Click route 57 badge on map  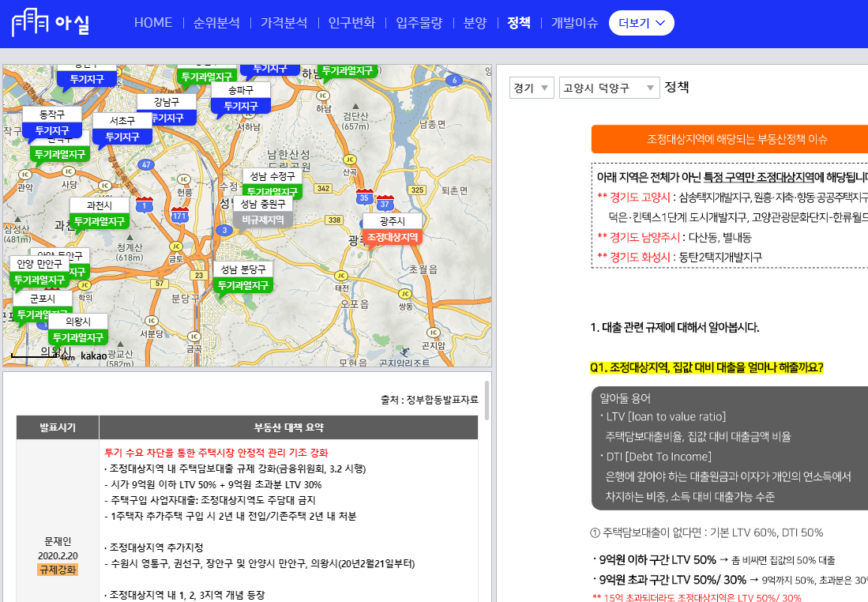pos(160,284)
